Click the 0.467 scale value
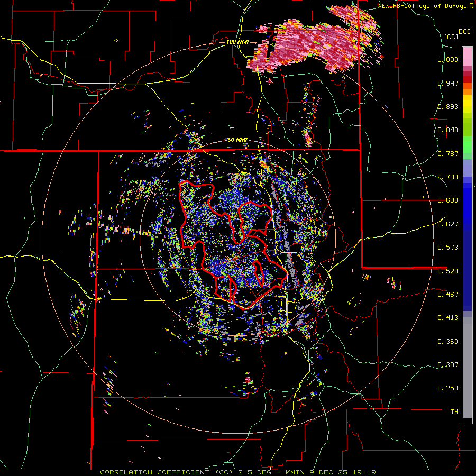Image resolution: width=476 pixels, height=476 pixels. [448, 295]
